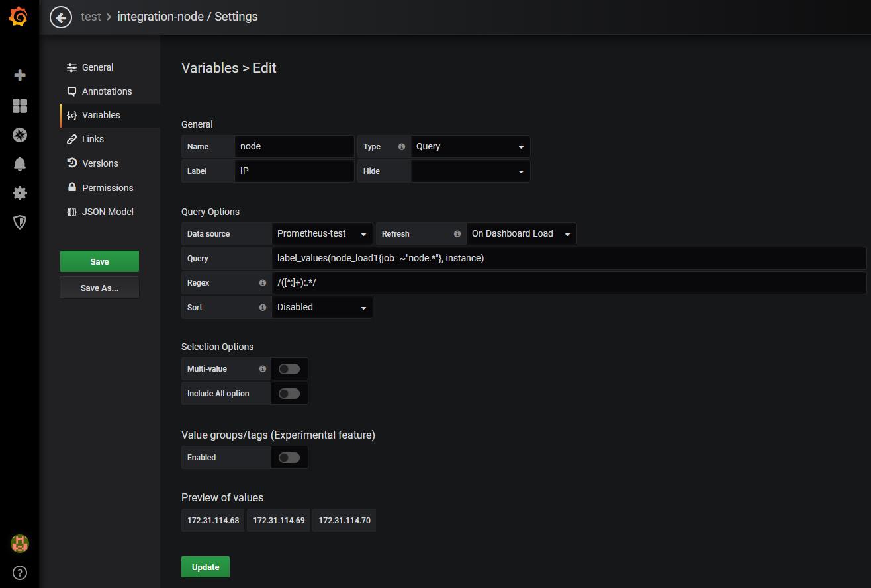The height and width of the screenshot is (588, 871).
Task: Expand the Data source Prometheus-test dropdown
Action: coord(322,234)
